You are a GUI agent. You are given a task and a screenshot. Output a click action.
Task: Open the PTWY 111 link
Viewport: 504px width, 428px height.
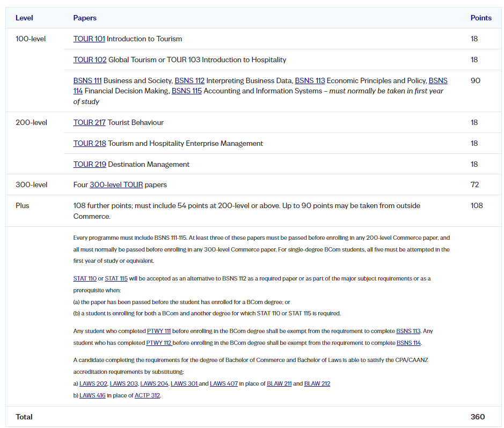tap(159, 331)
